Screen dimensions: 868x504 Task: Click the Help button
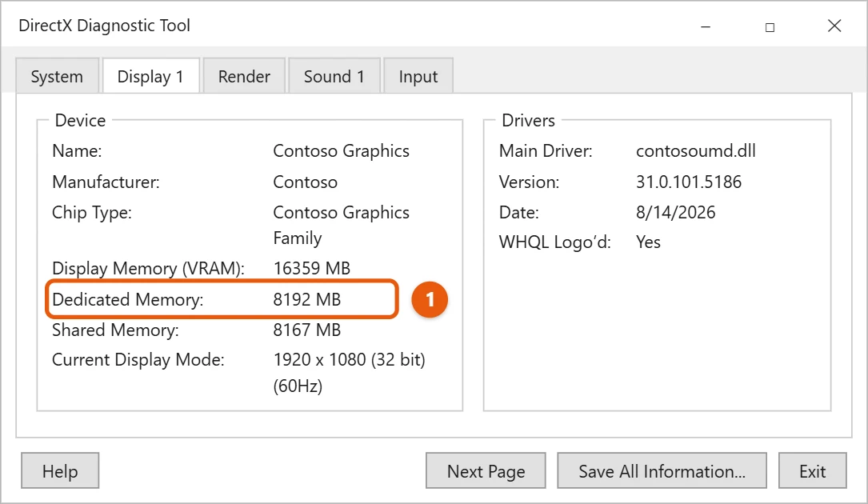60,470
